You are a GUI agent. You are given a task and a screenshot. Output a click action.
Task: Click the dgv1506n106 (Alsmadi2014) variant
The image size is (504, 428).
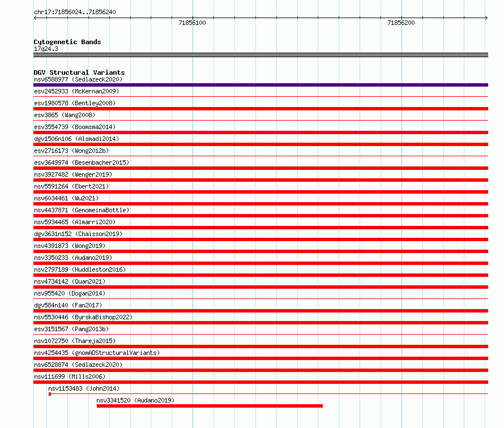click(x=76, y=139)
